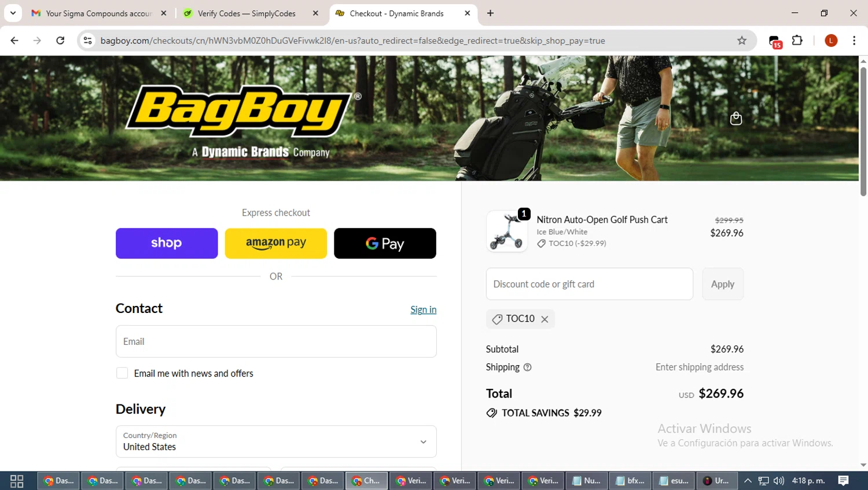
Task: Open Windows Task View button
Action: coord(17,481)
